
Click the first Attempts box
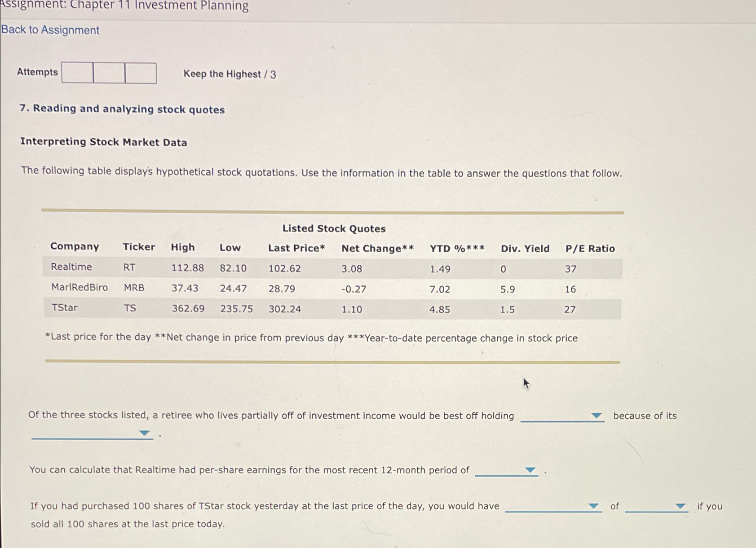pos(76,72)
